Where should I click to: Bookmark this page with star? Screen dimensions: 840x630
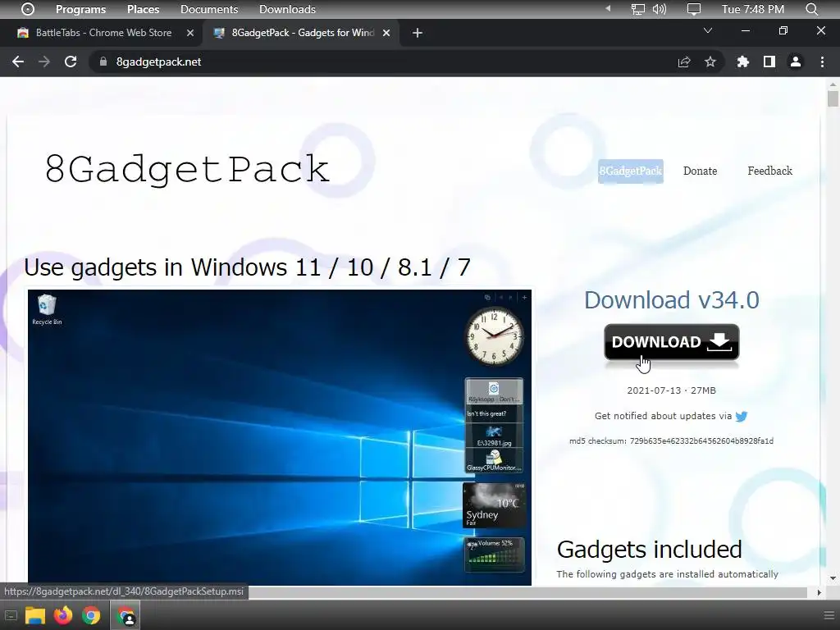[710, 62]
